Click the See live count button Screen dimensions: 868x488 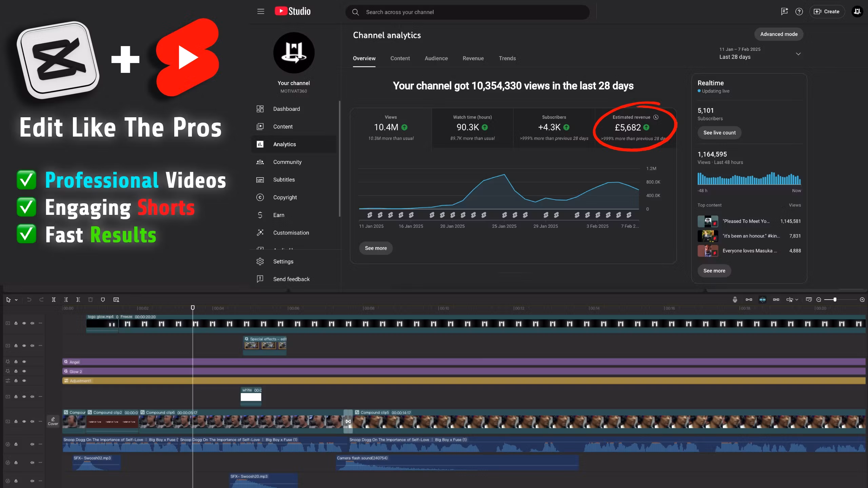click(719, 133)
